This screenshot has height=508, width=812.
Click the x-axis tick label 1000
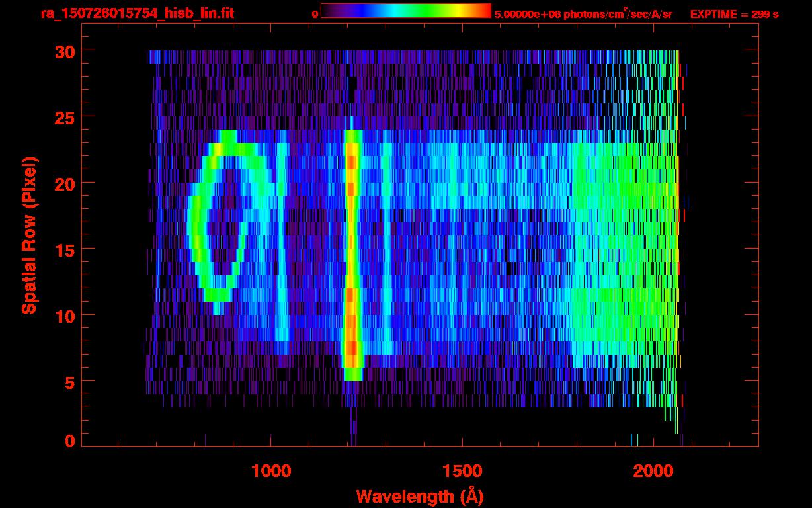(x=271, y=471)
